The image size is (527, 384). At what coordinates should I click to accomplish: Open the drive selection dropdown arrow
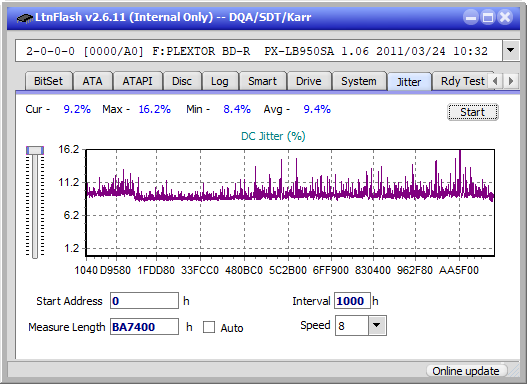(511, 51)
